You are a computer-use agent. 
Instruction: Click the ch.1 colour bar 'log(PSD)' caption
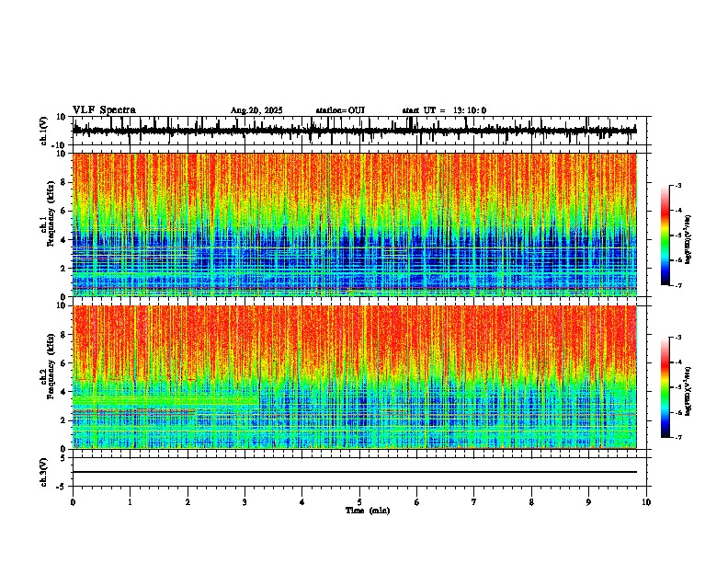pyautogui.click(x=688, y=240)
